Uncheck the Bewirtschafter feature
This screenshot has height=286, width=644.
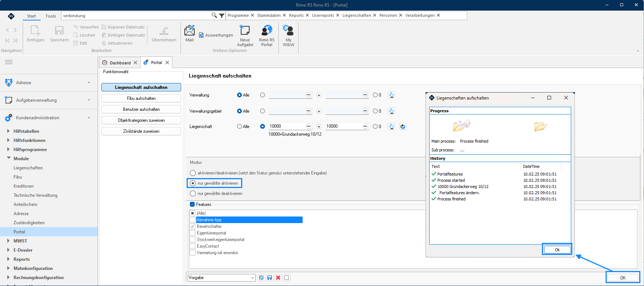192,226
